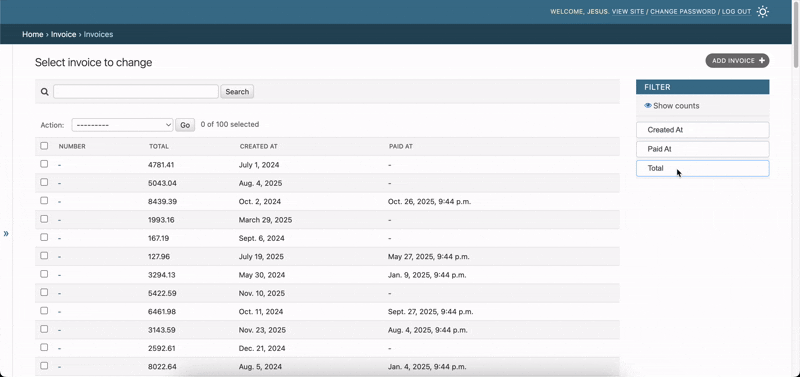Tick the checkbox for total 5422.59
This screenshot has height=377, width=800.
(x=44, y=293)
